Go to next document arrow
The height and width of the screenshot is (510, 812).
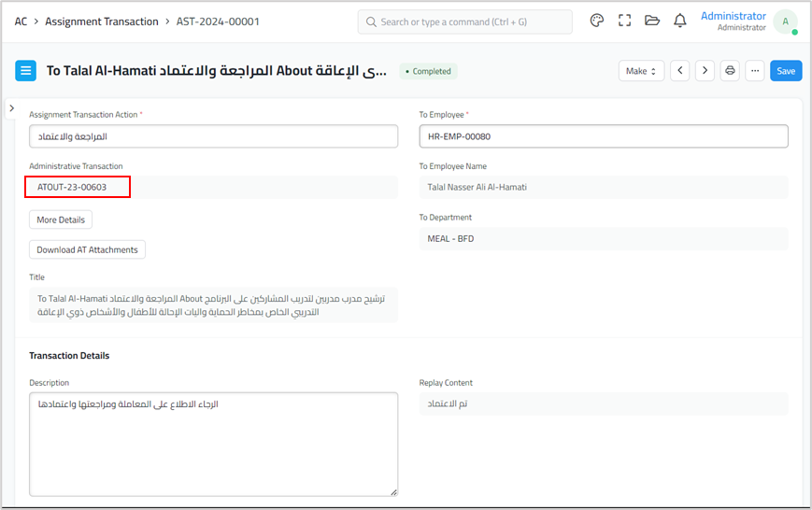click(x=705, y=71)
